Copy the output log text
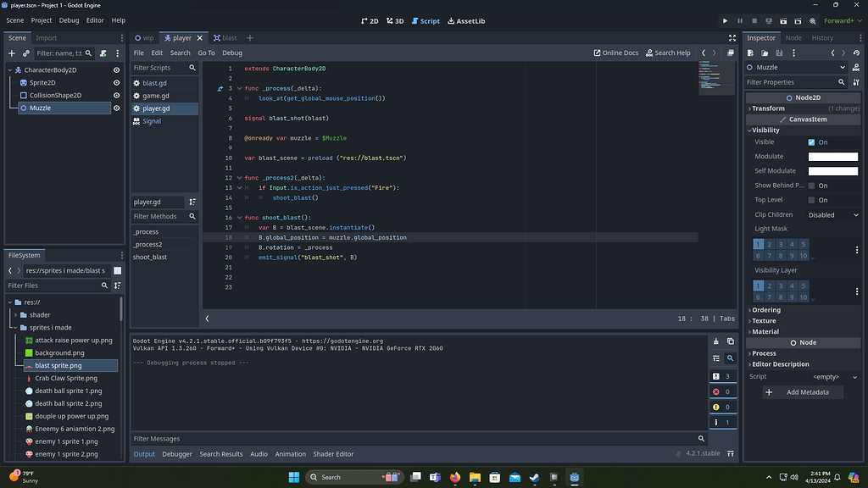Viewport: 868px width, 488px height. [x=730, y=341]
